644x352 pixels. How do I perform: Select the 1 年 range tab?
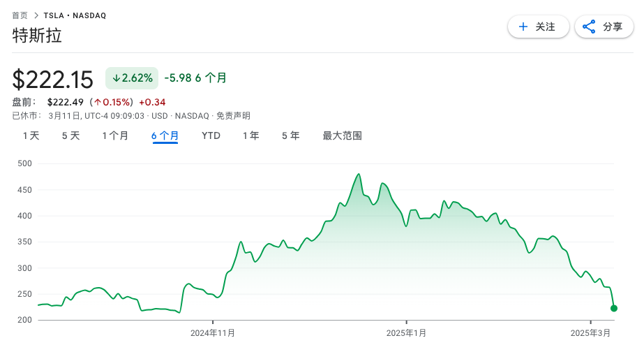pos(250,135)
